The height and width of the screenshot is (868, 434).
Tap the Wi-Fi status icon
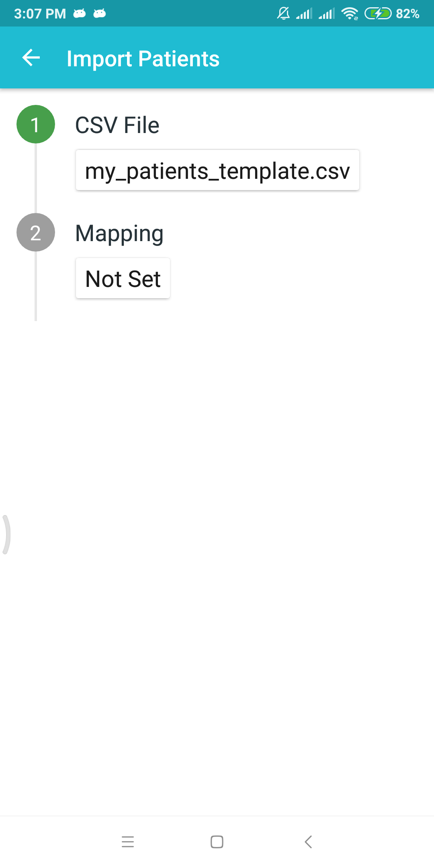click(350, 14)
